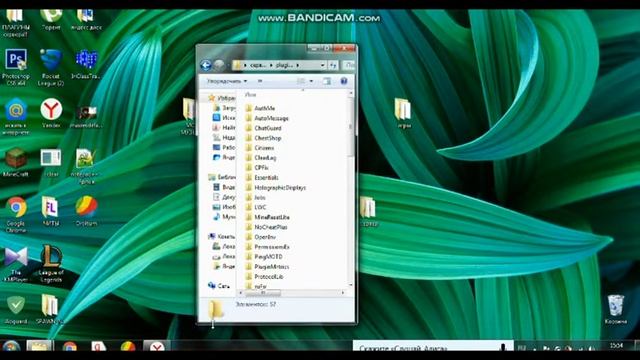Image resolution: width=640 pixels, height=360 pixels.
Task: Select Network in the navigation pane
Action: [x=219, y=286]
